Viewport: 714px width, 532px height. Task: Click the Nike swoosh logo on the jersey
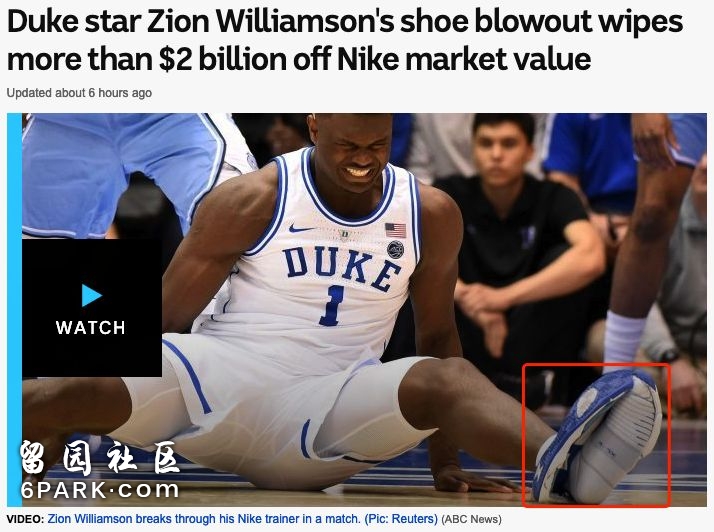point(301,228)
